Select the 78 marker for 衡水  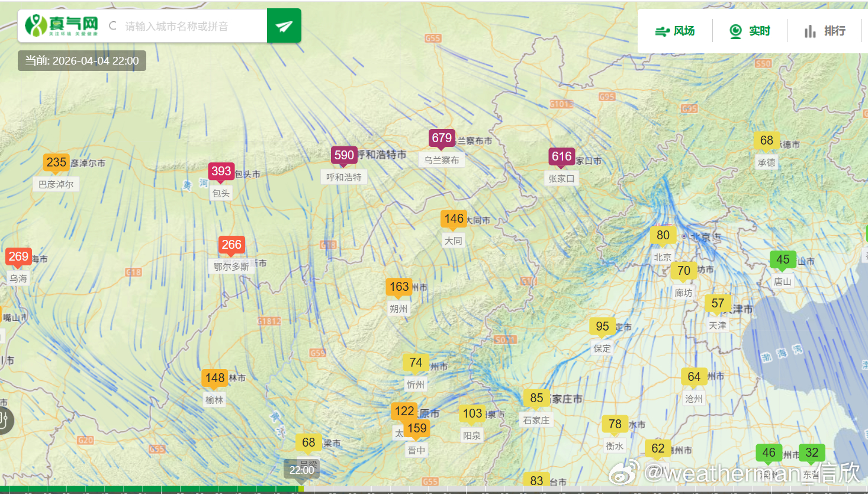click(x=615, y=424)
